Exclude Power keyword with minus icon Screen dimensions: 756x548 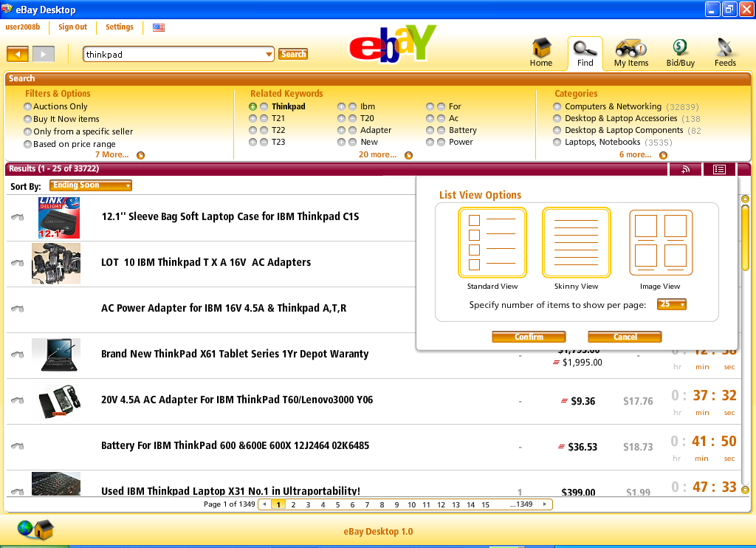441,142
